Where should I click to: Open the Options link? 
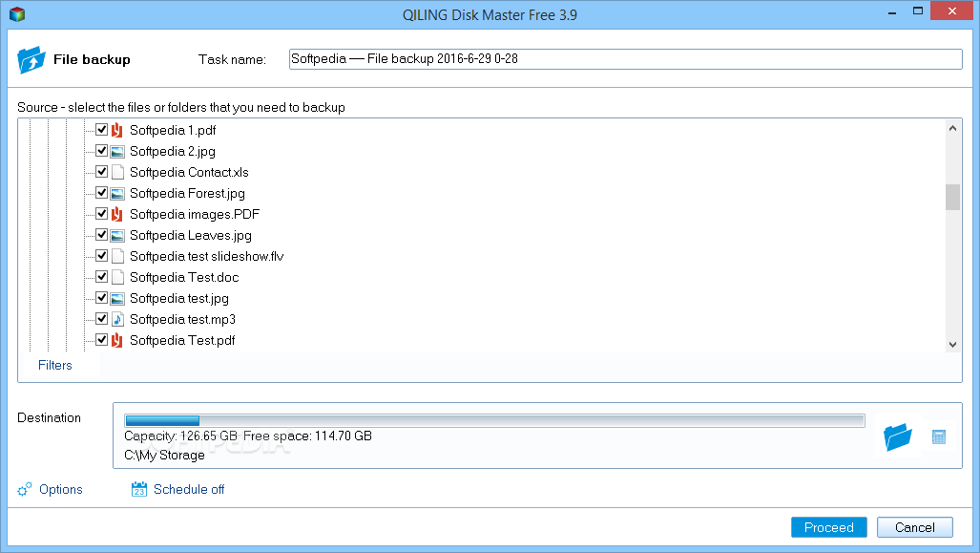coord(61,489)
